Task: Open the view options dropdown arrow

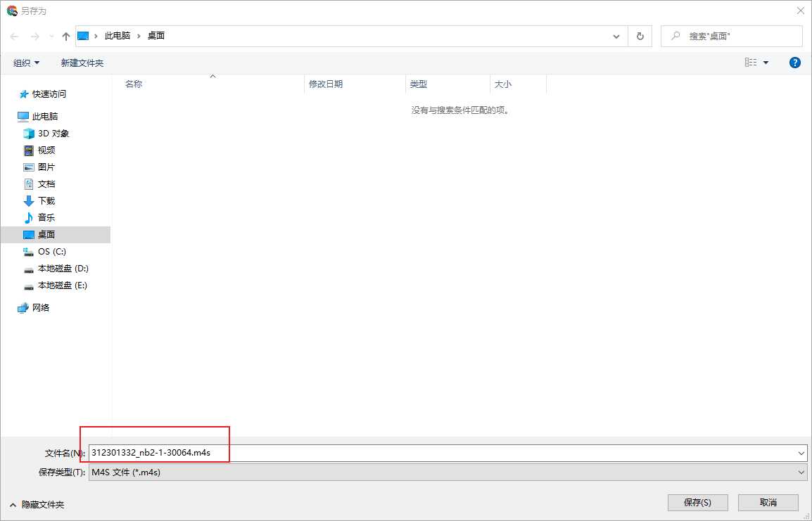Action: coord(766,63)
